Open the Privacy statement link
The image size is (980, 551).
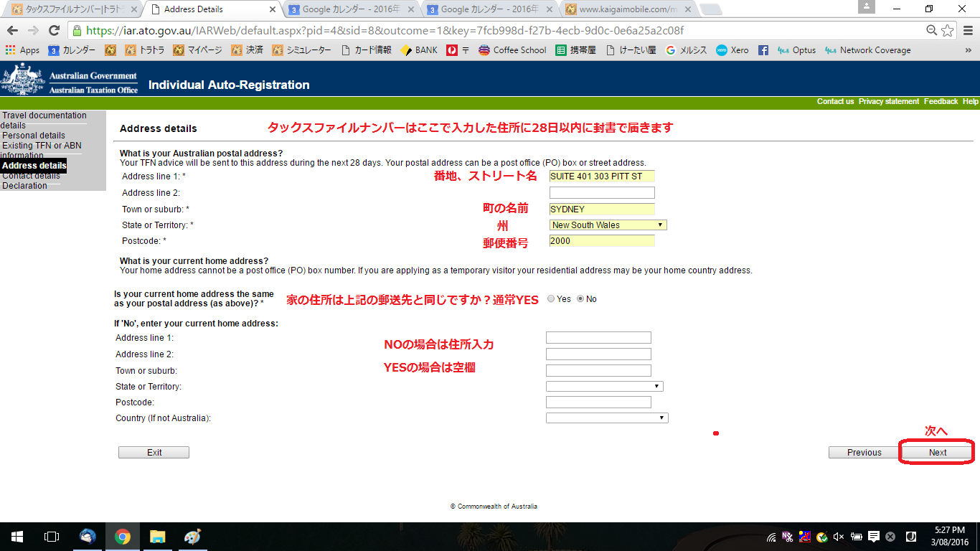pos(888,102)
